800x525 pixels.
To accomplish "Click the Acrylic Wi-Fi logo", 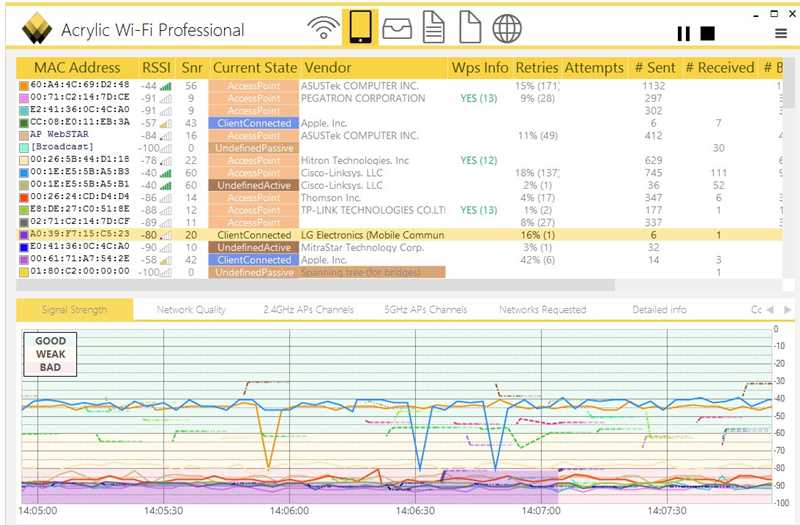I will click(x=37, y=28).
